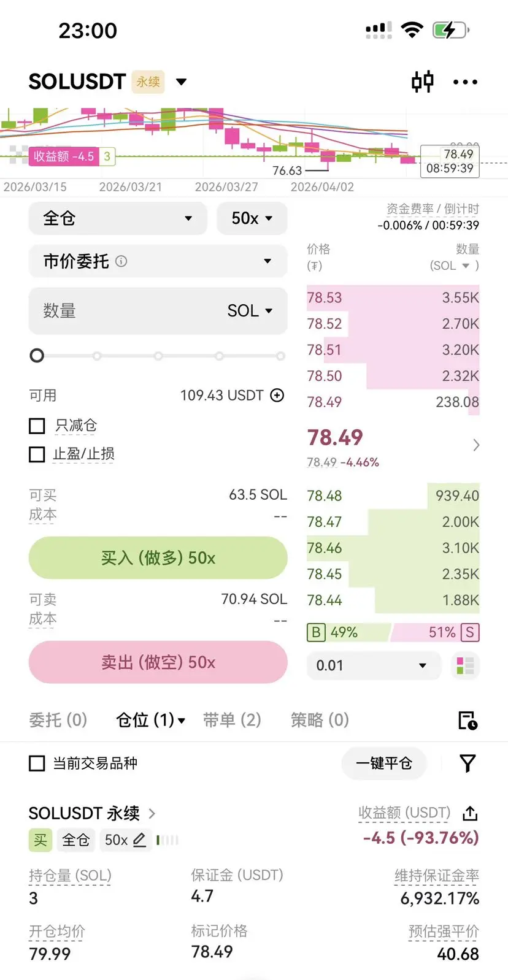
Task: Check the 当前交易品种 checkbox
Action: click(x=37, y=764)
